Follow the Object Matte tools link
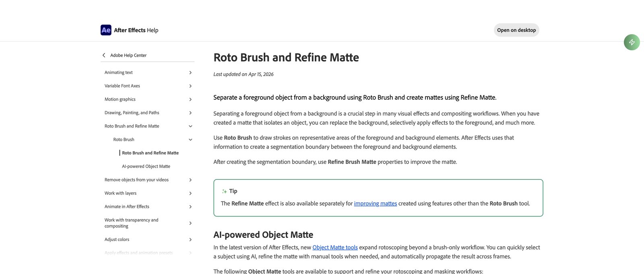 335,247
